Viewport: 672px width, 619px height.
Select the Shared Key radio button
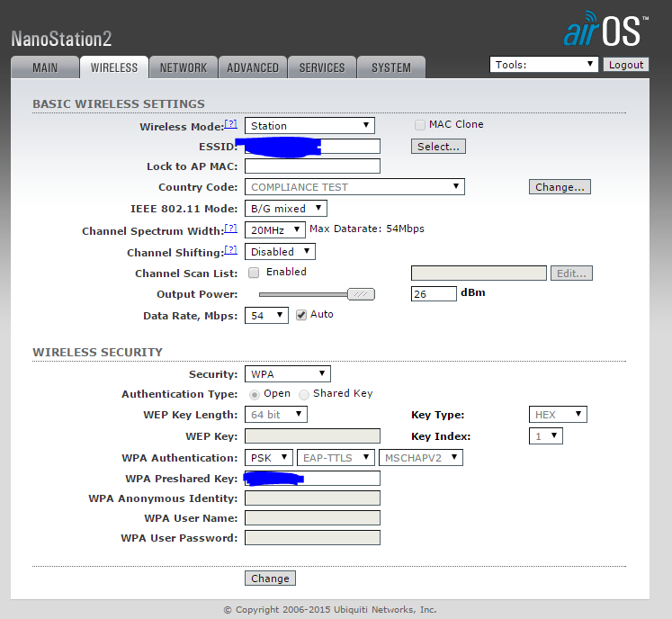click(x=304, y=394)
